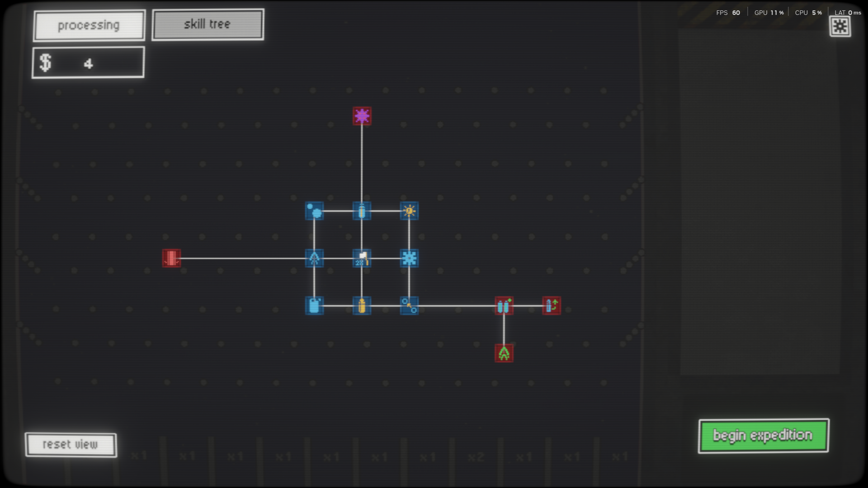Click the money counter display
868x488 pixels.
[88, 63]
